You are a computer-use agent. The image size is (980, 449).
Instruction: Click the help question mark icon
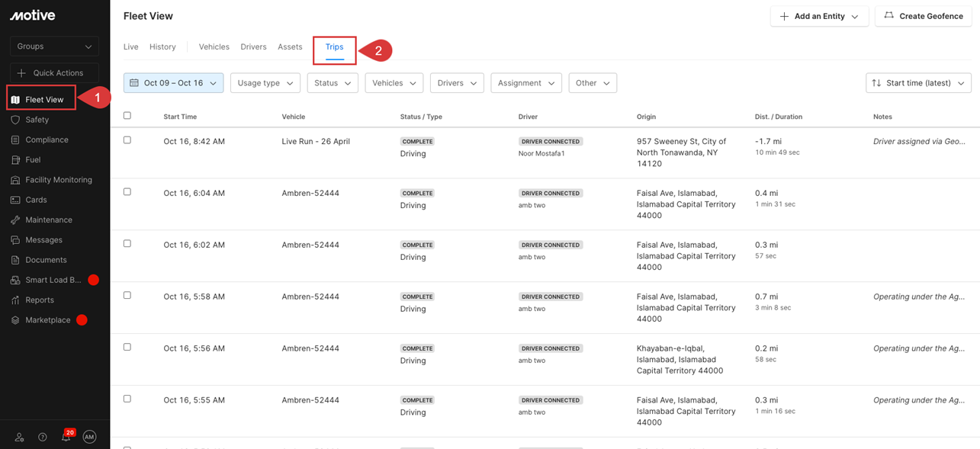tap(43, 437)
